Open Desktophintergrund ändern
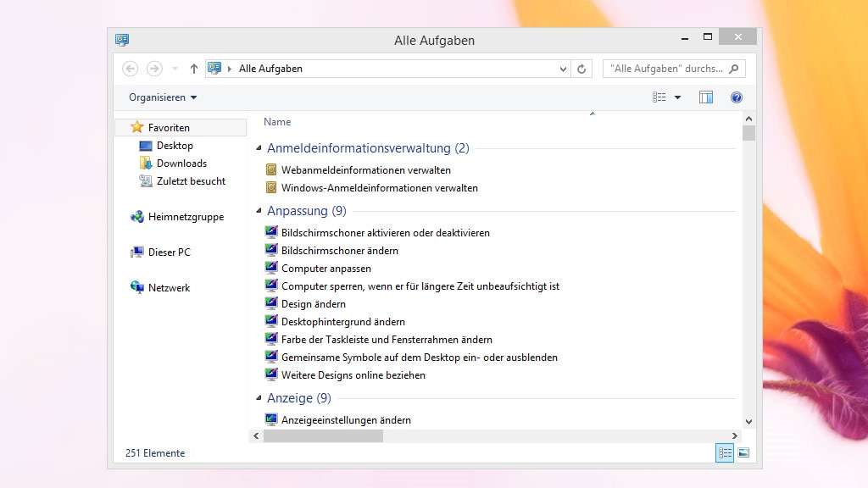The image size is (868, 488). (342, 322)
